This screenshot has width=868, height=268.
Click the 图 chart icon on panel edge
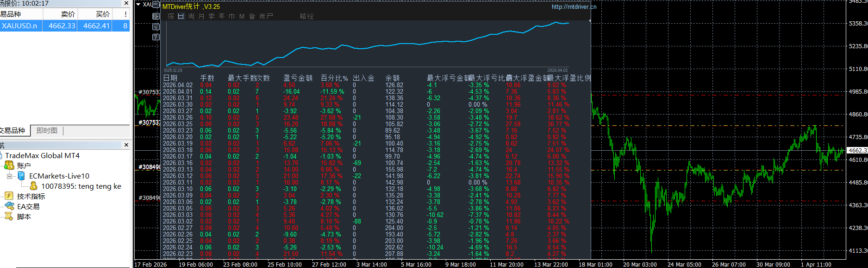coord(156,16)
